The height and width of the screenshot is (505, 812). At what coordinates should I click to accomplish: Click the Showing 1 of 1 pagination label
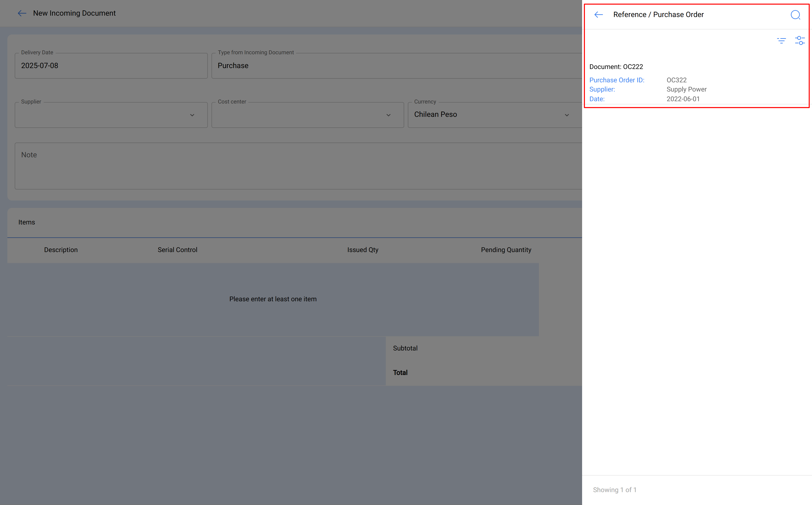coord(615,490)
